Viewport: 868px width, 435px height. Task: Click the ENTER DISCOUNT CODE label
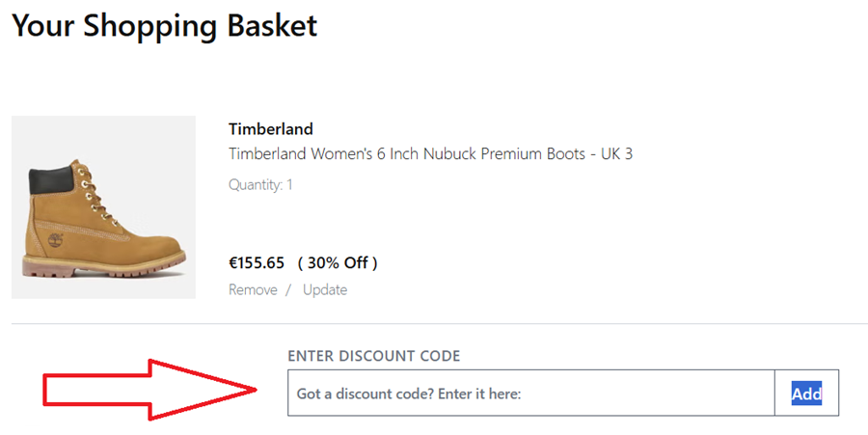[x=374, y=356]
